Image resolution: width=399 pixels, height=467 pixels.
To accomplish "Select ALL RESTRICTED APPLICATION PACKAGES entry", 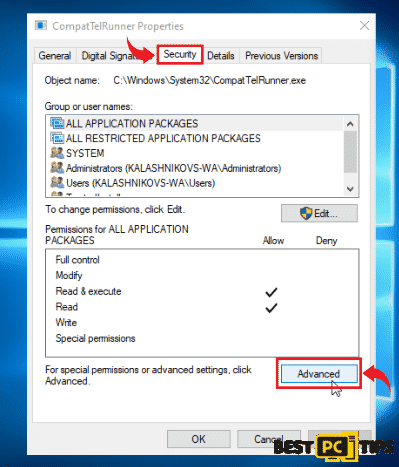I will (x=195, y=138).
